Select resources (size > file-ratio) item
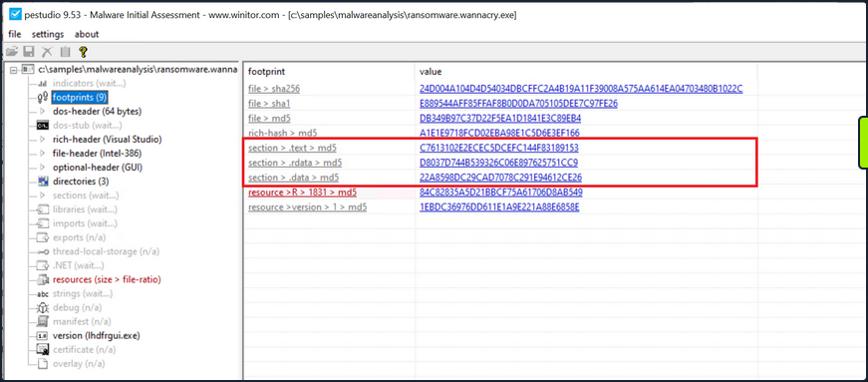The image size is (868, 382). click(107, 279)
